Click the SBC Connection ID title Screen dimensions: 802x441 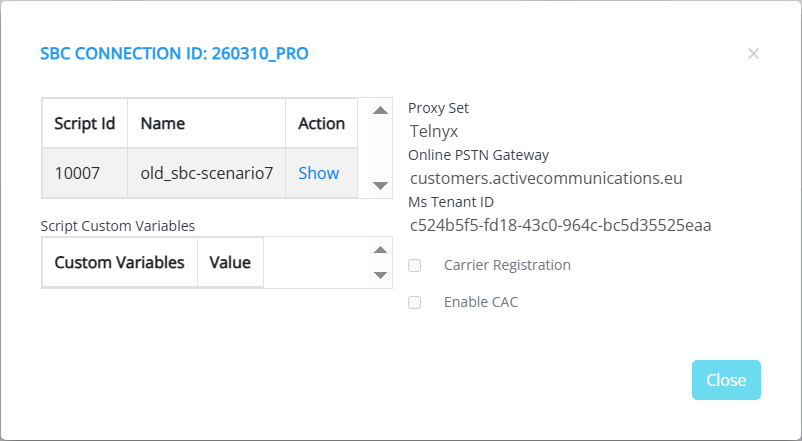tap(174, 54)
